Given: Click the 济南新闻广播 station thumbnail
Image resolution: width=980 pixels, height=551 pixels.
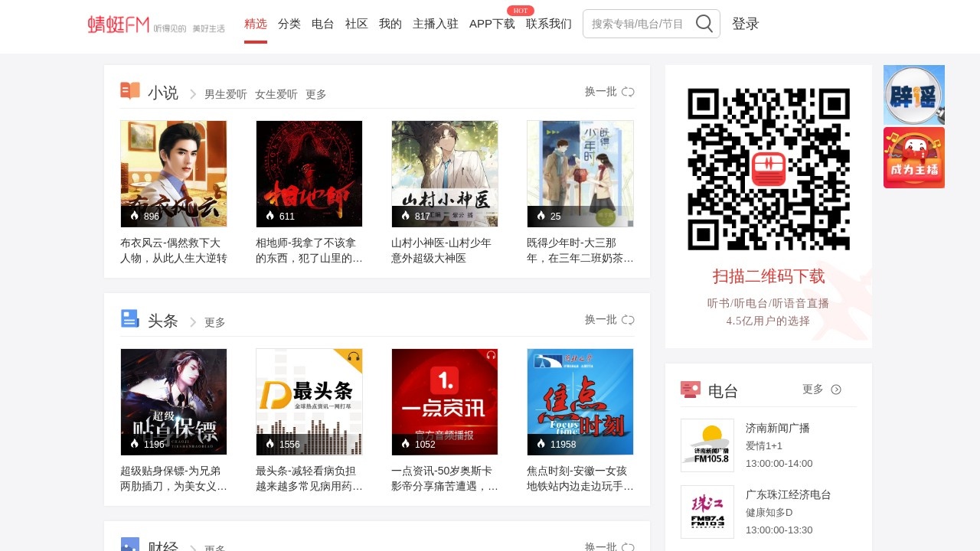Looking at the screenshot, I should click(707, 445).
